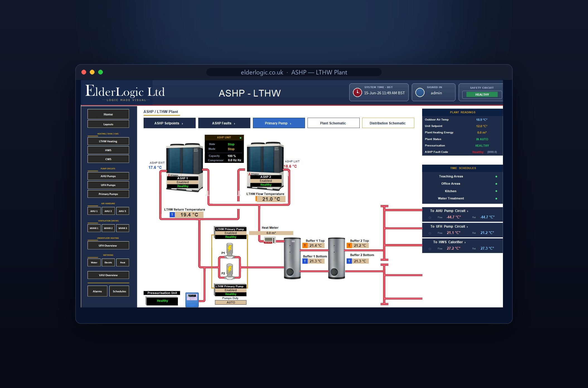The height and width of the screenshot is (388, 588).
Task: Click the system time clock icon
Action: tap(357, 92)
